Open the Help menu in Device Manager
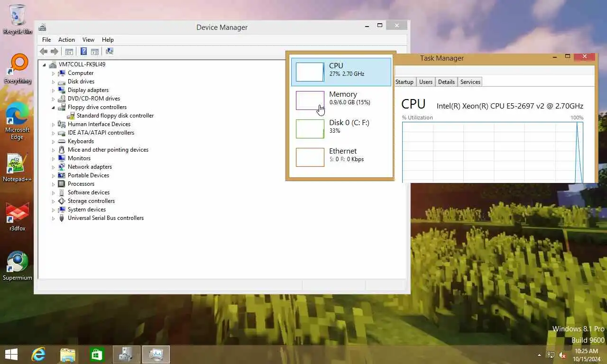The height and width of the screenshot is (364, 607). click(x=108, y=40)
